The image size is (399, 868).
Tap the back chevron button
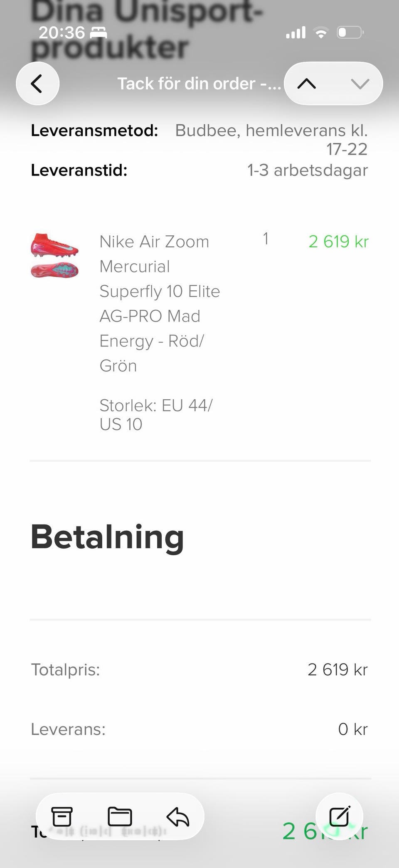[x=37, y=84]
